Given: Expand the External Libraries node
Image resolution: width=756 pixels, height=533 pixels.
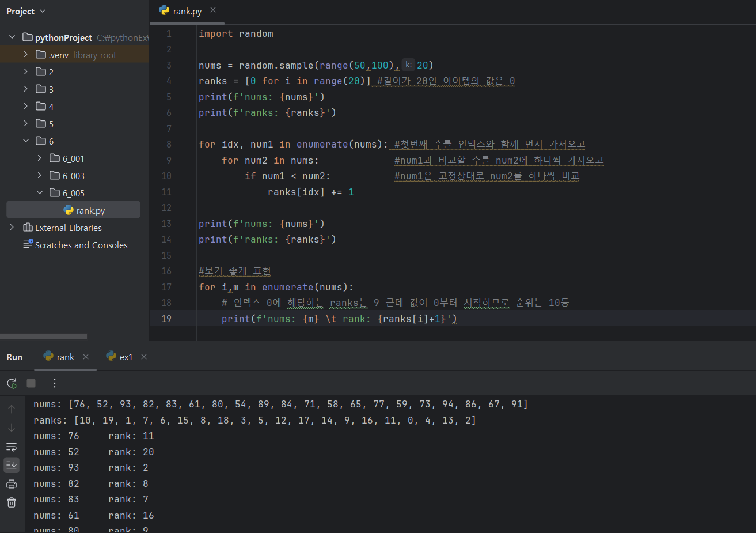Looking at the screenshot, I should (x=12, y=228).
